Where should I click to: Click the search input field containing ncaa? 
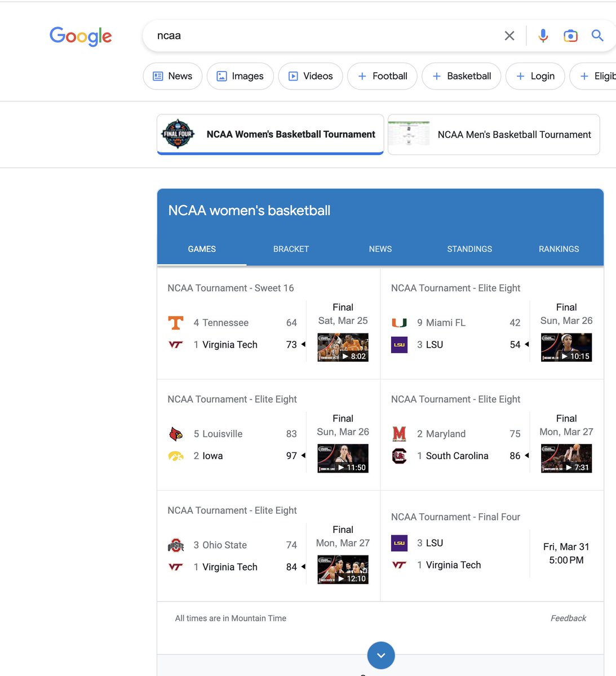point(327,35)
